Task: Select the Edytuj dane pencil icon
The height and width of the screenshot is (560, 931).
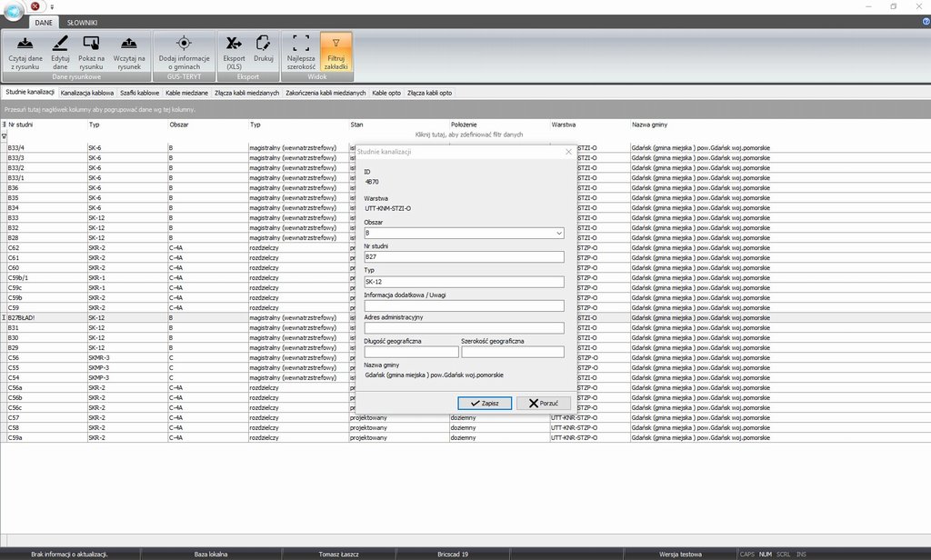Action: (60, 44)
